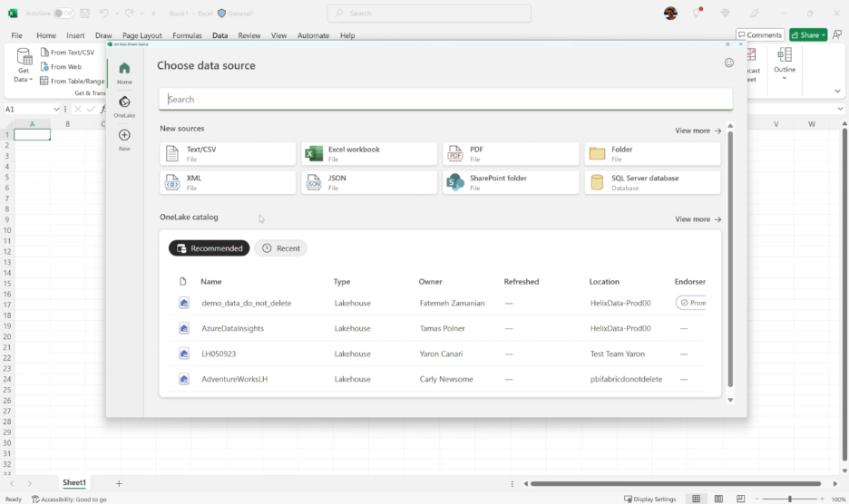Choose the JSON file data source
The image size is (849, 504).
[x=369, y=182]
